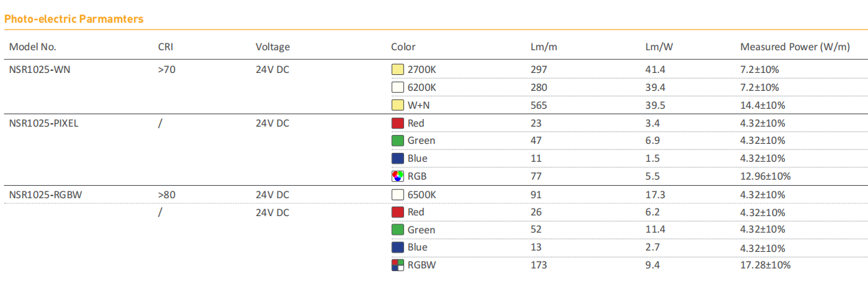
Task: Click the 6200K white color swatch
Action: coord(397,87)
